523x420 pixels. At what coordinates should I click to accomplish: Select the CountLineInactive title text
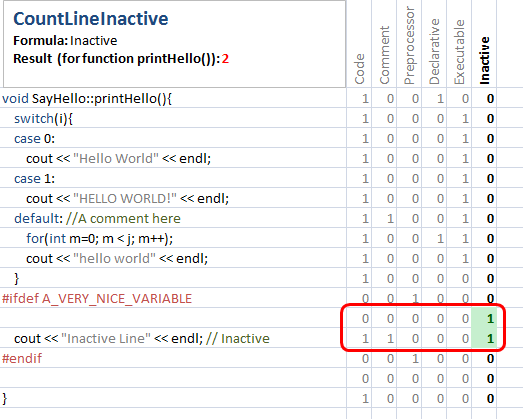[x=91, y=19]
